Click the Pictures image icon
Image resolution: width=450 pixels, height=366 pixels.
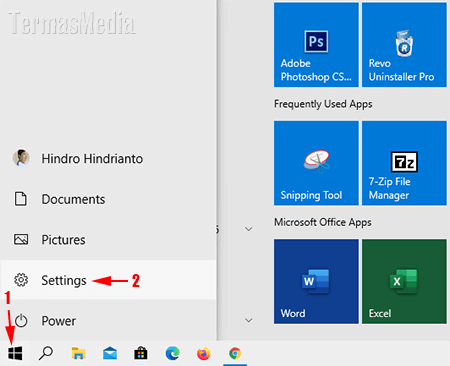tap(21, 239)
